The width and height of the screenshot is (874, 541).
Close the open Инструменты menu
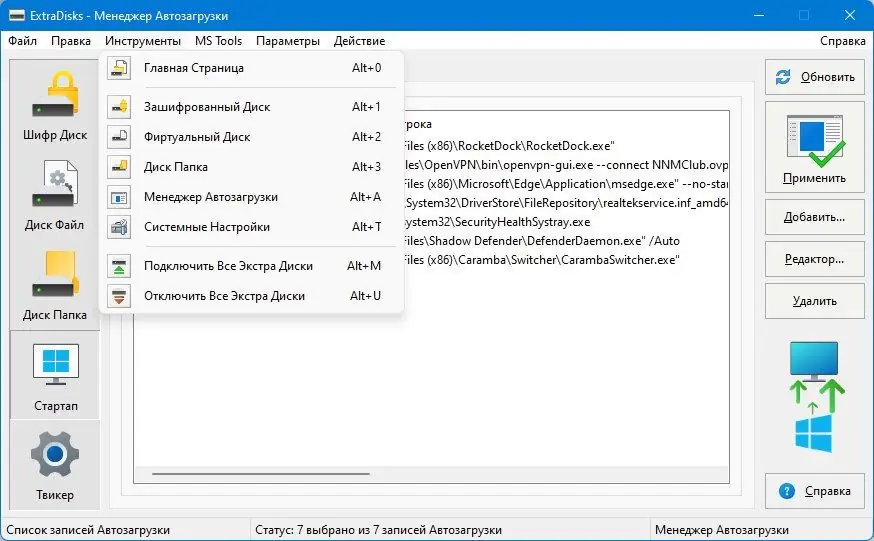[x=143, y=41]
